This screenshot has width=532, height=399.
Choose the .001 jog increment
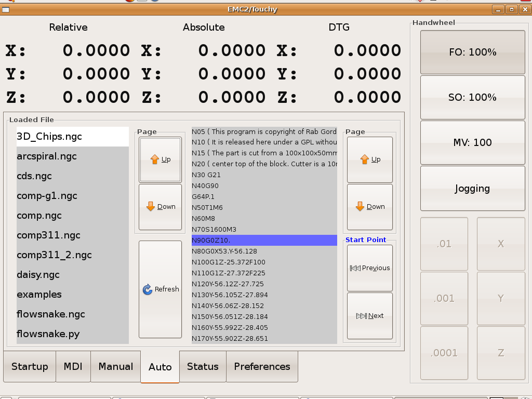[444, 299]
